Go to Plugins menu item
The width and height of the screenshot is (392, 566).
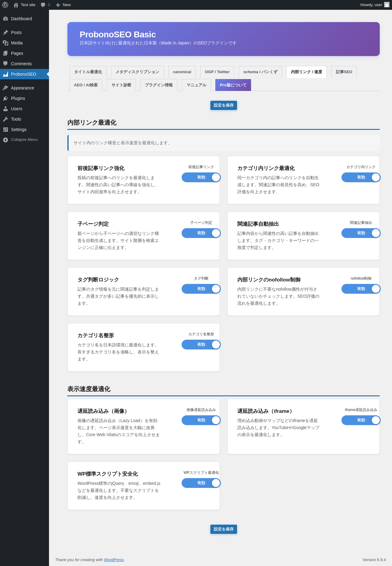point(24,98)
